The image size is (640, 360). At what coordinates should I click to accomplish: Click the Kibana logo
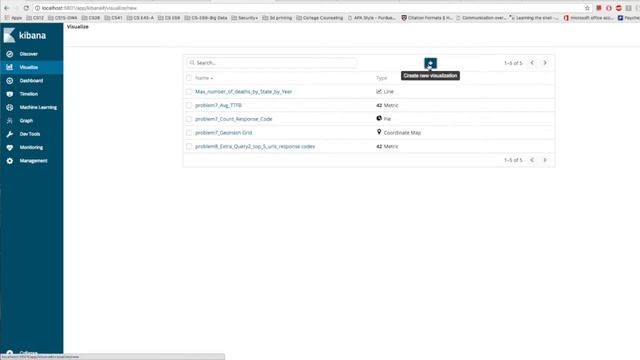pyautogui.click(x=24, y=36)
